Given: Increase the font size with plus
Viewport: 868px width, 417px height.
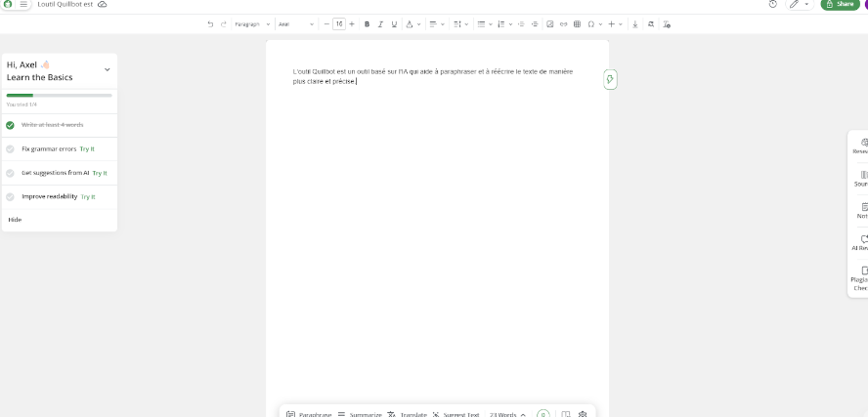Looking at the screenshot, I should pos(352,24).
